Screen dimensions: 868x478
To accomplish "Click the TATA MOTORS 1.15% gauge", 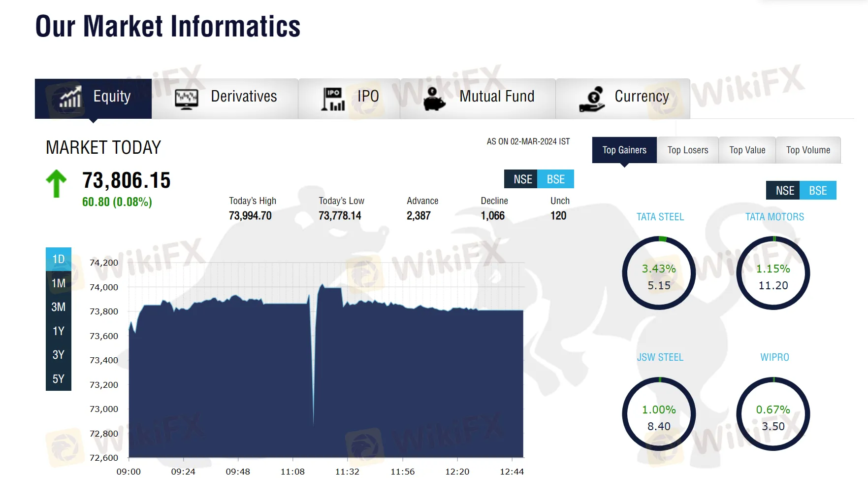I will click(x=773, y=273).
